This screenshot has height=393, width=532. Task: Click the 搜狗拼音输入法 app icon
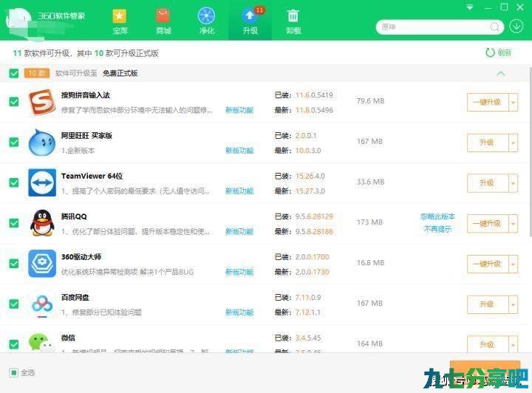[x=41, y=102]
